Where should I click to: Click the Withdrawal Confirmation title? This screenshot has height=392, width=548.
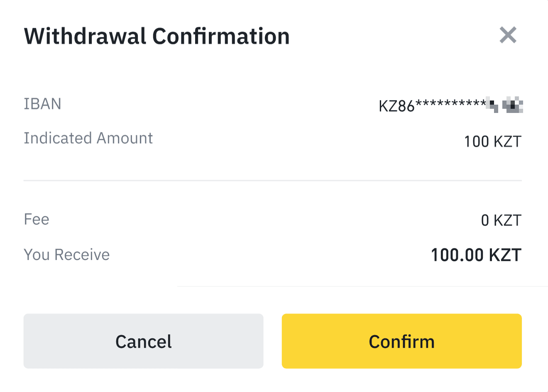point(157,36)
